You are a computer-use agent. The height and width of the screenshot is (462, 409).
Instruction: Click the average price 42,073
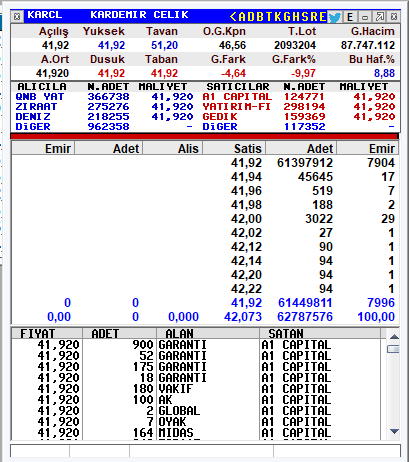click(243, 317)
